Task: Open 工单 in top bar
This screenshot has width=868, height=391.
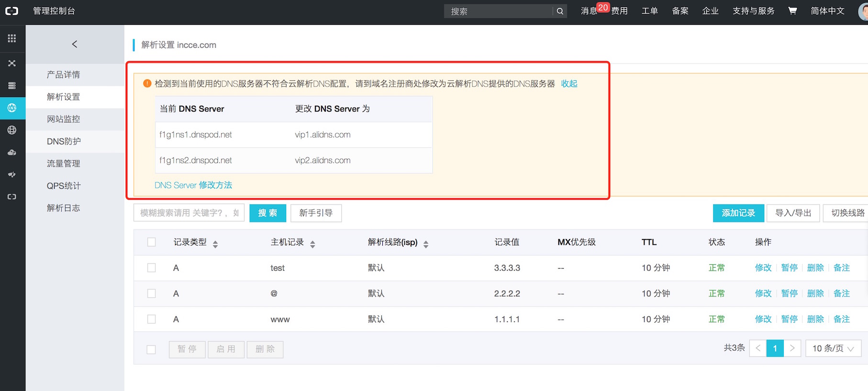Action: [650, 11]
